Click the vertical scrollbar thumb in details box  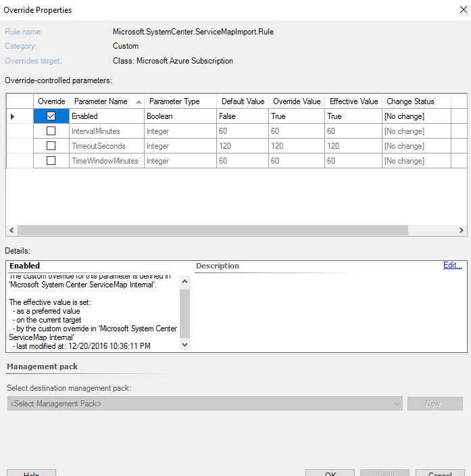tap(185, 314)
